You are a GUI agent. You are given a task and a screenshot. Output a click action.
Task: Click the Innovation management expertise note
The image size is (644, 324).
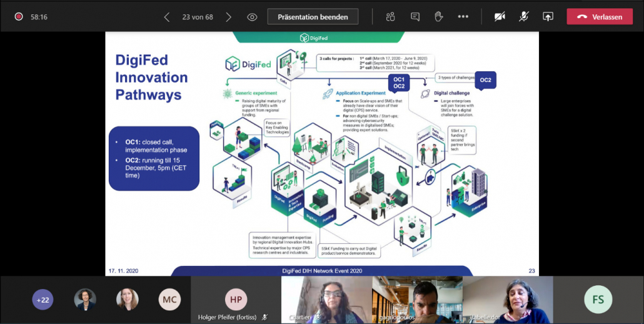point(283,245)
